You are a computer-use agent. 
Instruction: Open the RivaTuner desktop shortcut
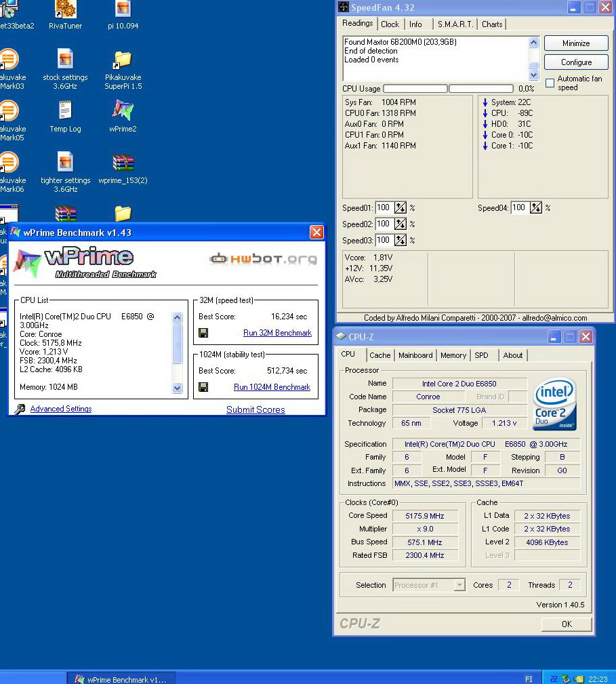[x=65, y=13]
